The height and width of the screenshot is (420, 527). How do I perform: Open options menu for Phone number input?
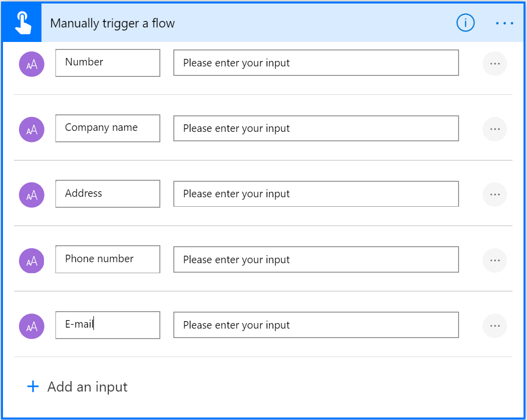[x=495, y=260]
